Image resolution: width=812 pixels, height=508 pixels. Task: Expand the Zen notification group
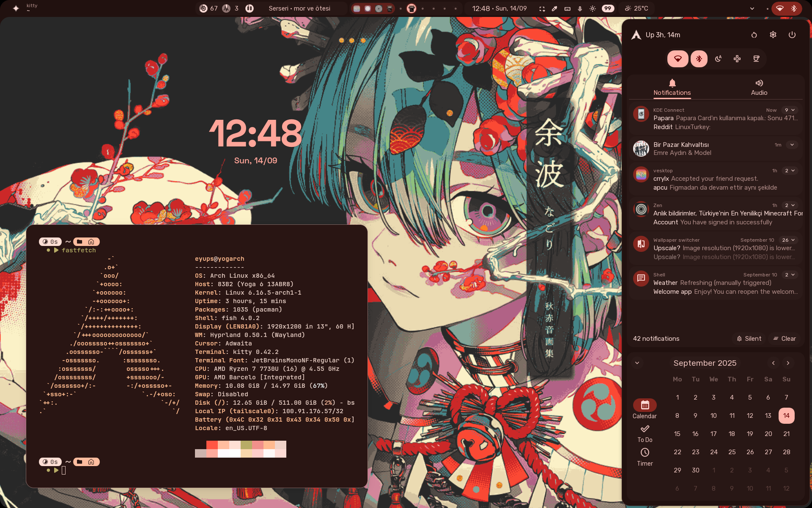(x=789, y=205)
